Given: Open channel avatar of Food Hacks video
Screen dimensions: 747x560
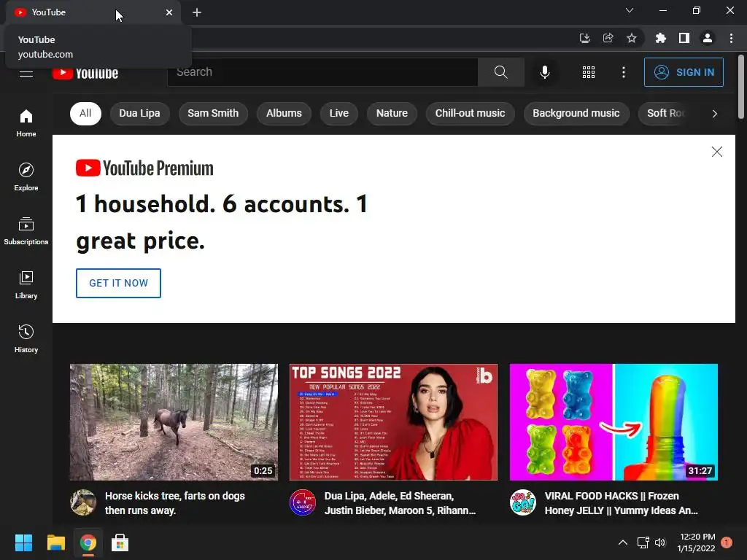Looking at the screenshot, I should pyautogui.click(x=522, y=502).
